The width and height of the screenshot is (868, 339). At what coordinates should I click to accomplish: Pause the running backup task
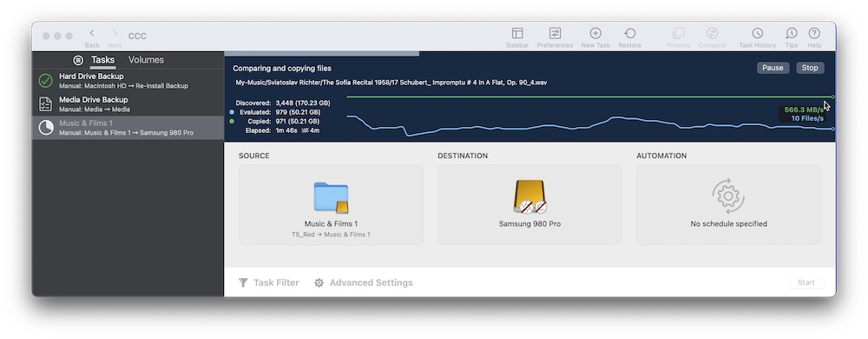(773, 68)
